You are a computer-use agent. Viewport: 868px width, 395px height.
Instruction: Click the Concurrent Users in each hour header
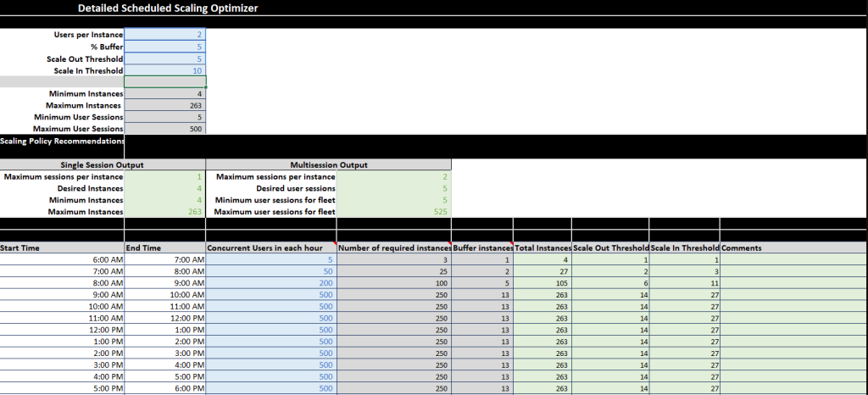point(270,248)
